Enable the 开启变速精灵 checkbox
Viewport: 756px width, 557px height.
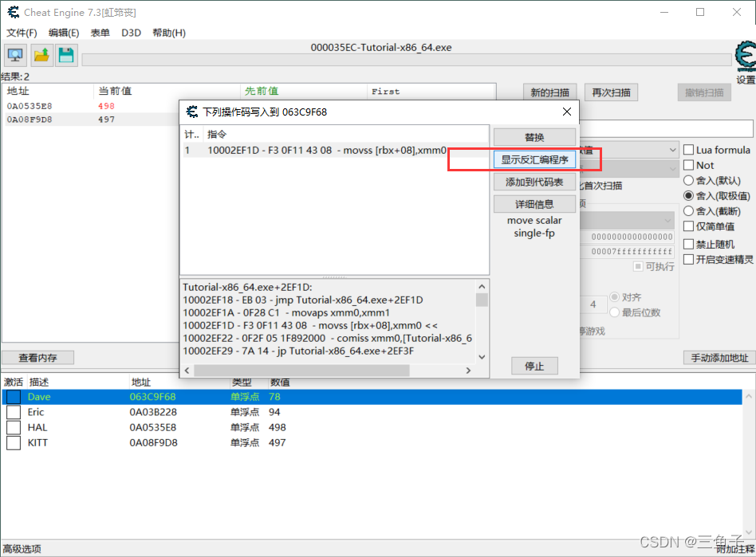pyautogui.click(x=688, y=259)
